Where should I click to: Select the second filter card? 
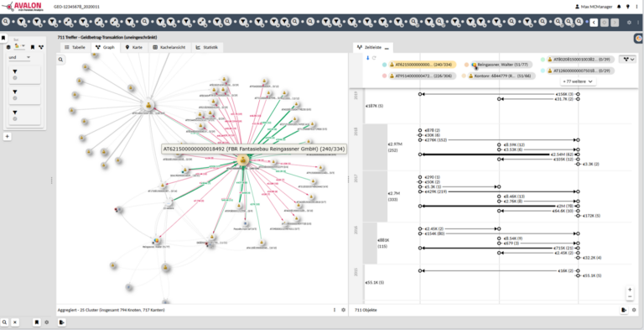click(x=24, y=95)
